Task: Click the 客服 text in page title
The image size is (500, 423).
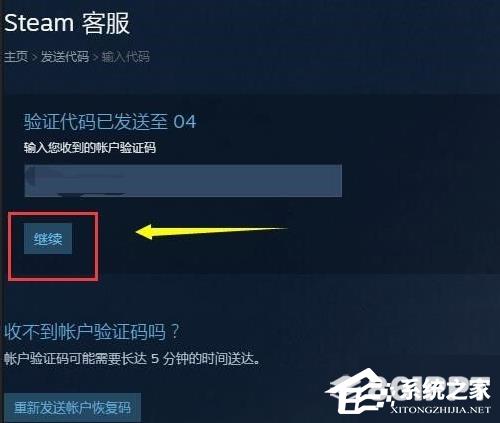Action: [106, 23]
